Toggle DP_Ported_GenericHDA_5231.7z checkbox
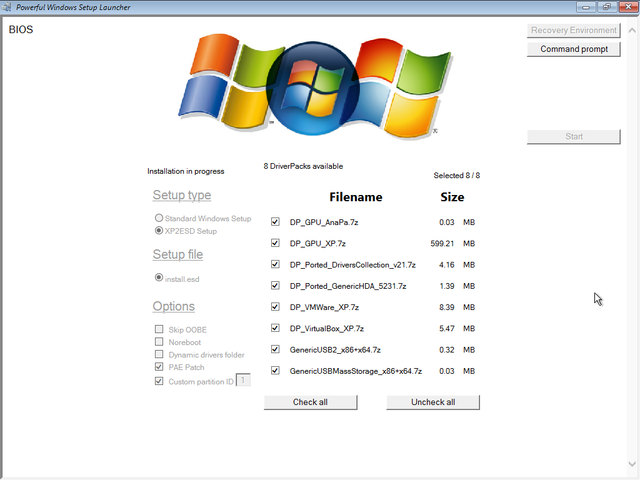The image size is (640, 480). [275, 286]
